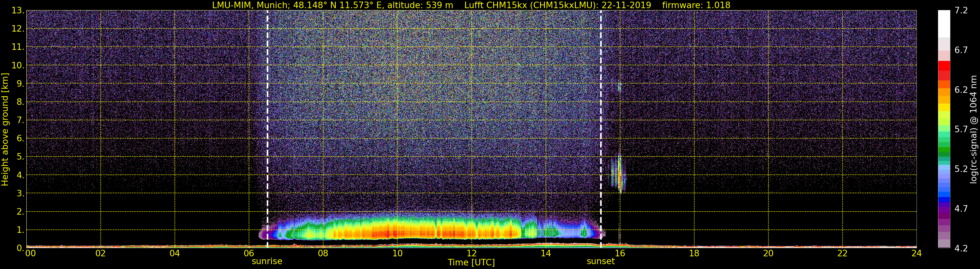Click the height axis tick '3.'
The height and width of the screenshot is (269, 980).
tap(20, 193)
